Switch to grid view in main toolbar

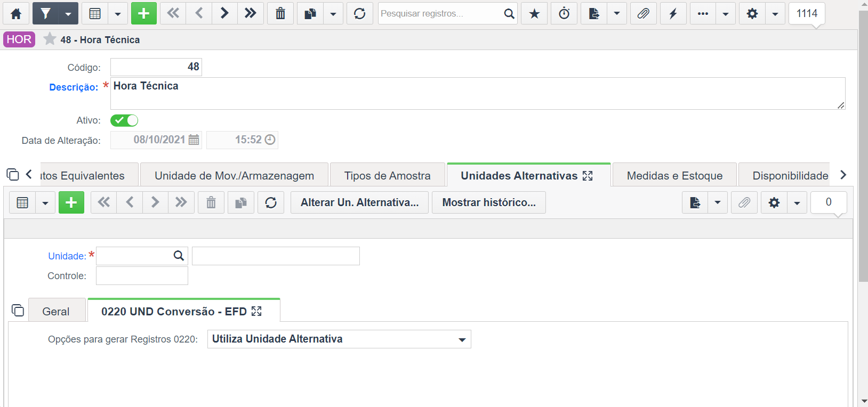click(95, 13)
